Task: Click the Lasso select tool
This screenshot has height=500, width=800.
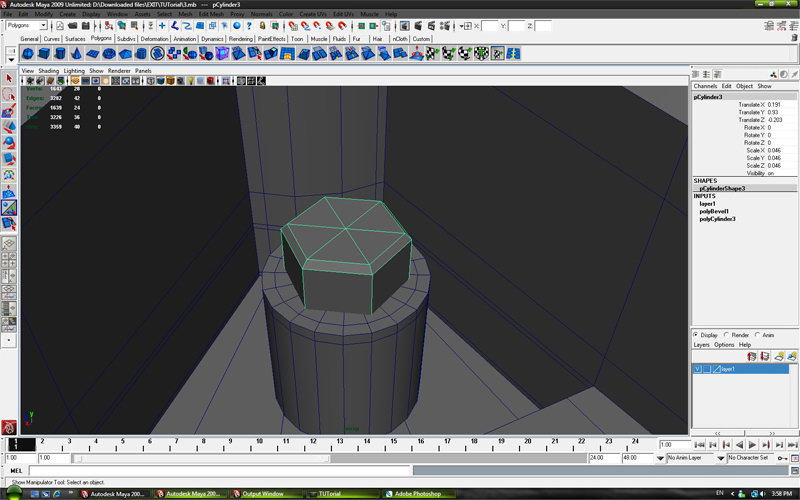Action: (9, 95)
